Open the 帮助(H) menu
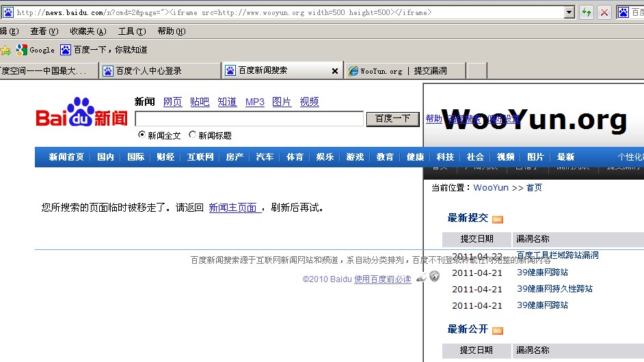 pos(172,31)
